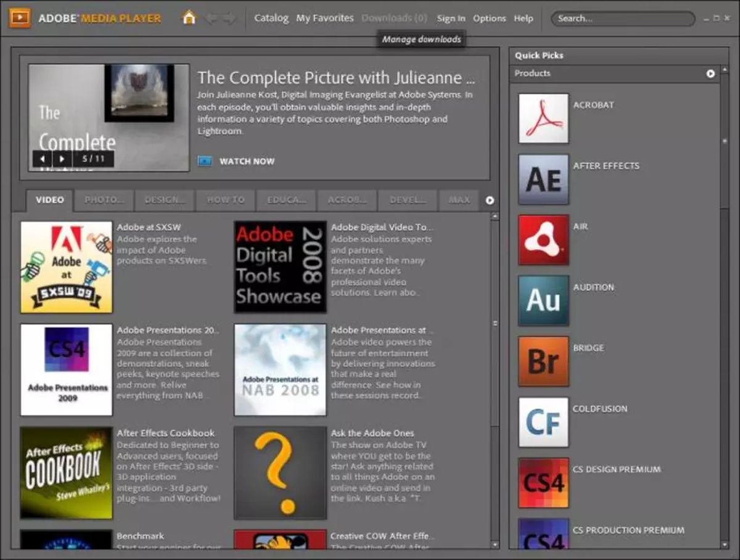Click the ACROBAT product label
Image resolution: width=740 pixels, height=560 pixels.
[x=594, y=105]
